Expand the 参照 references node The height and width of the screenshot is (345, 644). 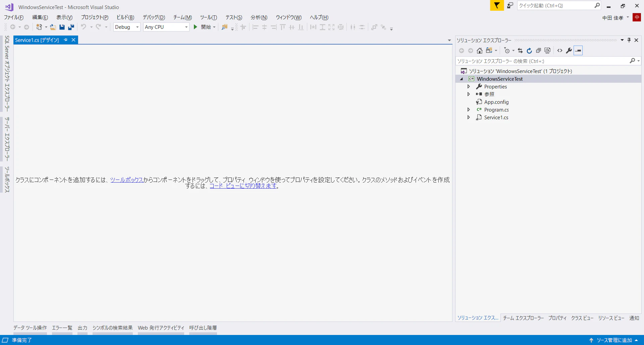coord(469,94)
